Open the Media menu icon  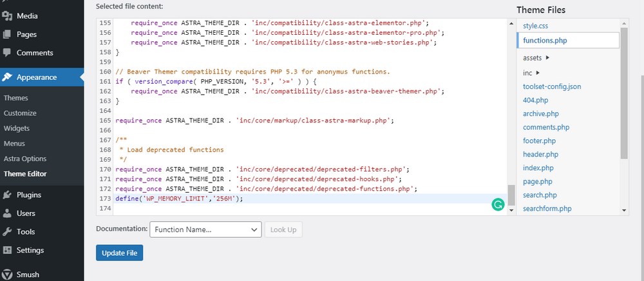tap(7, 16)
